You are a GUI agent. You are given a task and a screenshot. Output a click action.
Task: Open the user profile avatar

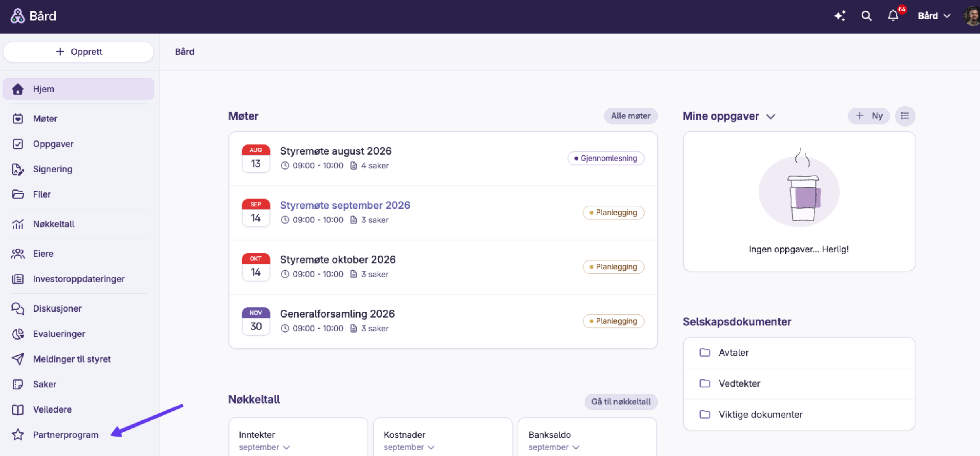tap(972, 16)
